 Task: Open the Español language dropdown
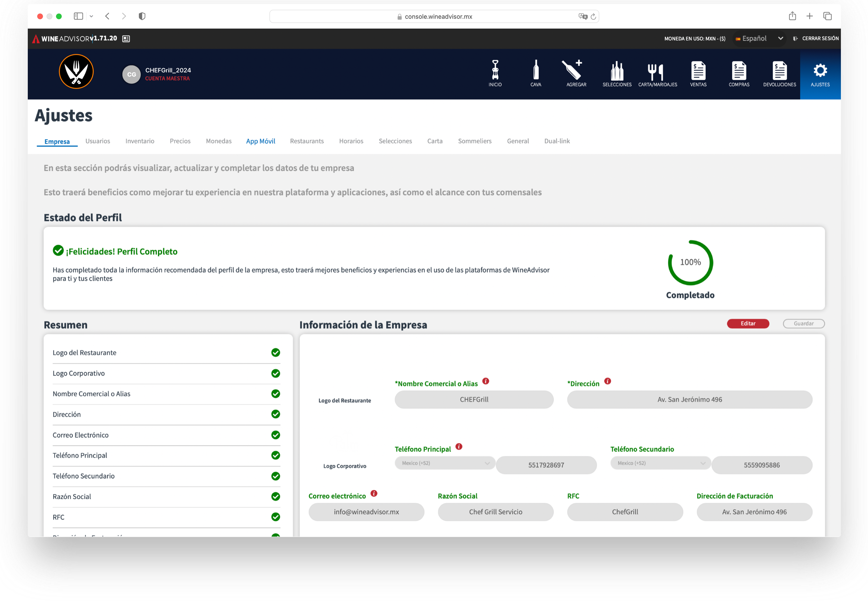click(759, 39)
